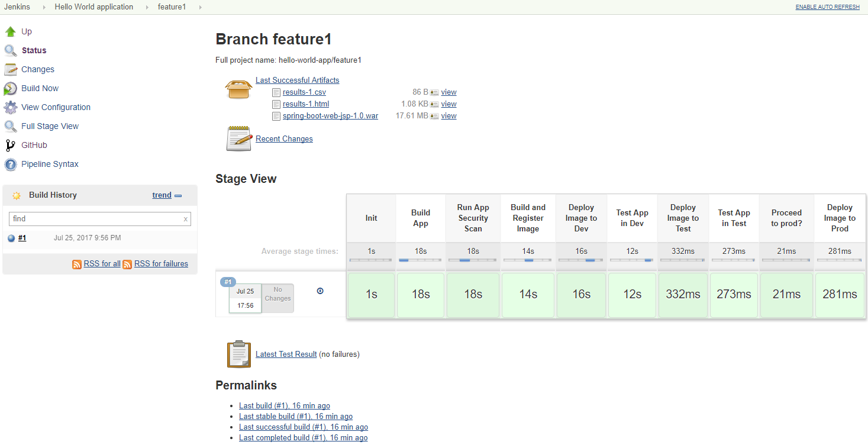
Task: Click the Pipeline Syntax help icon
Action: [x=11, y=164]
